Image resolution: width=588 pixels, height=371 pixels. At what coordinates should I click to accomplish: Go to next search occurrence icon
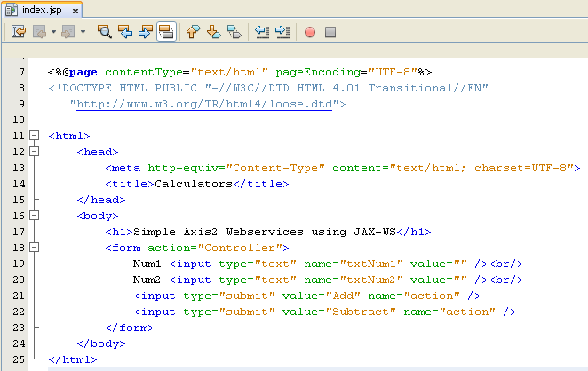[146, 31]
